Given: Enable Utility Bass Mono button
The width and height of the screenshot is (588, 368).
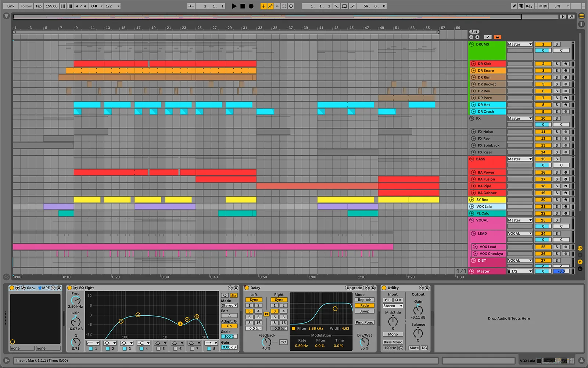Looking at the screenshot, I should tap(393, 342).
